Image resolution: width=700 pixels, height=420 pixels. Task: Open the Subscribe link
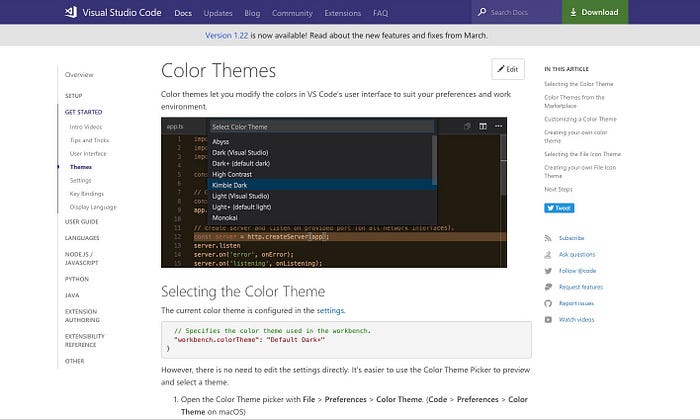(571, 238)
